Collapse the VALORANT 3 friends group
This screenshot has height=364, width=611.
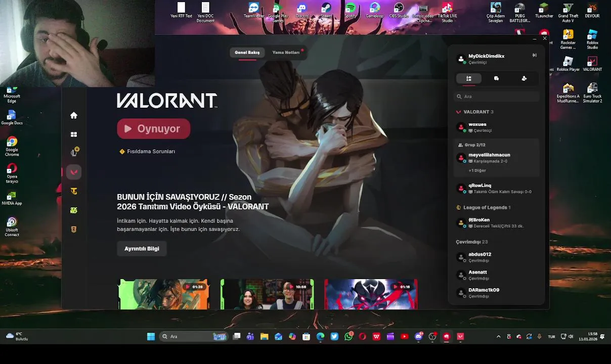coord(475,112)
